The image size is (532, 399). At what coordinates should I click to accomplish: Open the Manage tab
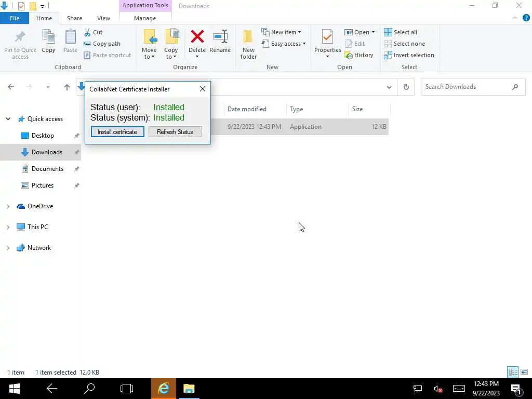(x=145, y=18)
